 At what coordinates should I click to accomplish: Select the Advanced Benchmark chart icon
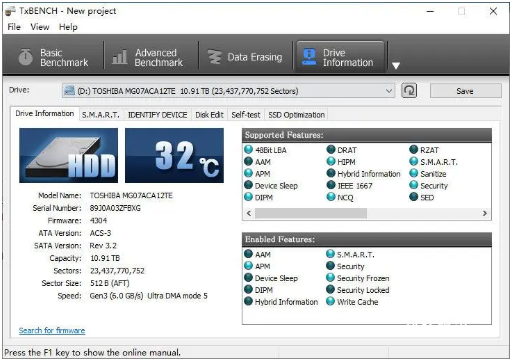click(119, 57)
